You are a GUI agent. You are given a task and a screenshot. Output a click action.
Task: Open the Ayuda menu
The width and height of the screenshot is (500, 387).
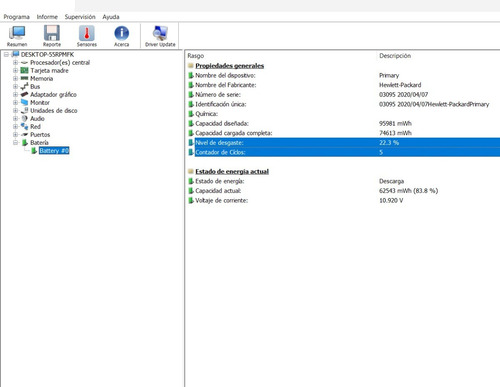(111, 17)
